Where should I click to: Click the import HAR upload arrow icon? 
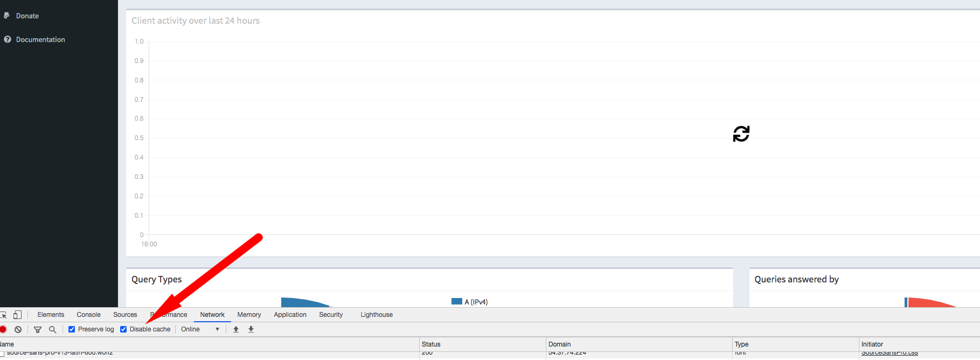(x=236, y=329)
